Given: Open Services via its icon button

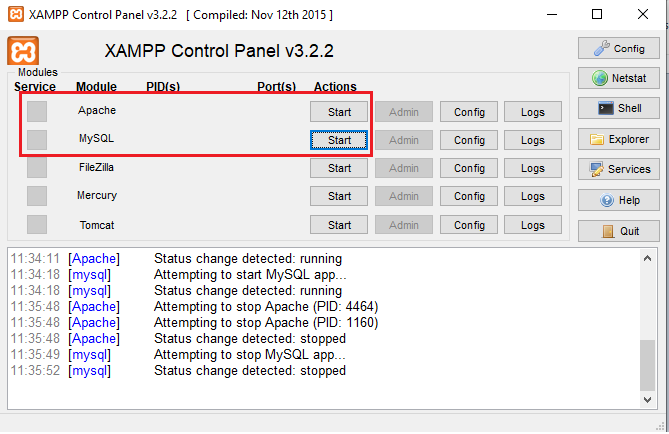Looking at the screenshot, I should pyautogui.click(x=619, y=169).
